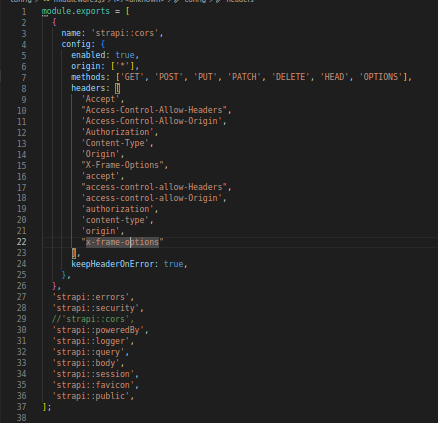Click 'Content-Type' on line 13
Screen dimensions: 438x423
(115, 143)
